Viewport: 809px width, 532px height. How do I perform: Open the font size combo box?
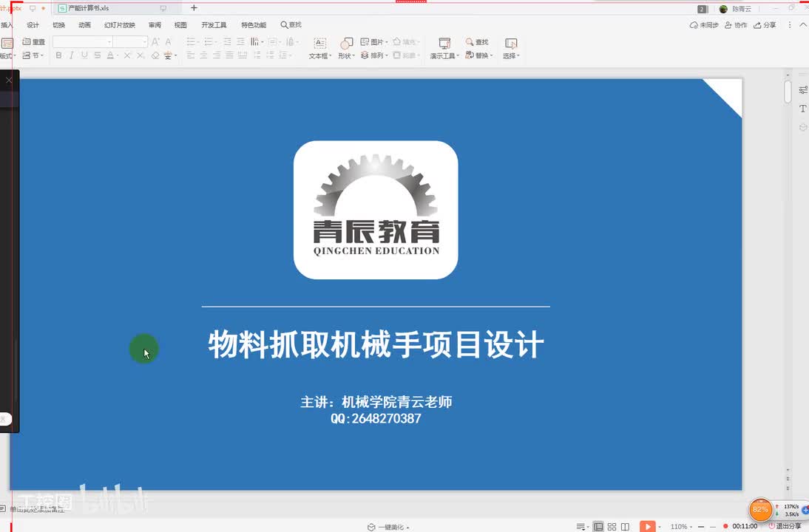[131, 42]
